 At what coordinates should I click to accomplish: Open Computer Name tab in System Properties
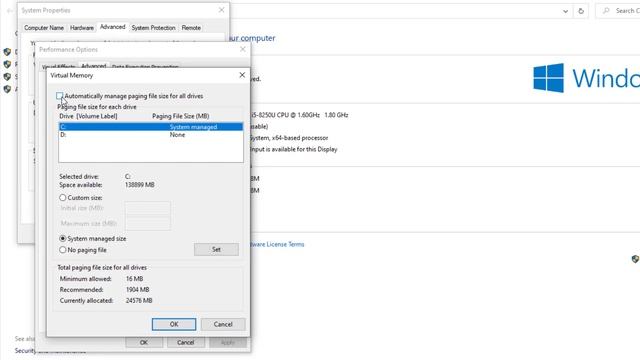pyautogui.click(x=44, y=28)
